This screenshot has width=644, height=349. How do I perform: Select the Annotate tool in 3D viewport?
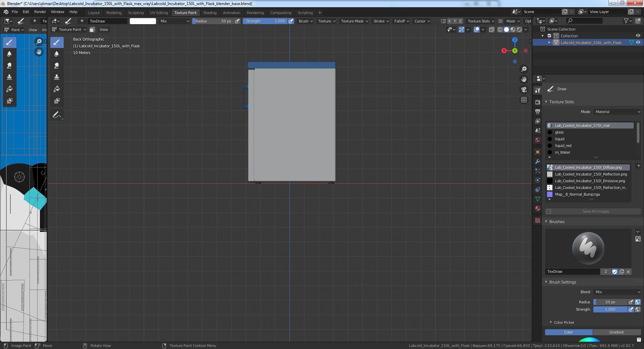(x=57, y=115)
